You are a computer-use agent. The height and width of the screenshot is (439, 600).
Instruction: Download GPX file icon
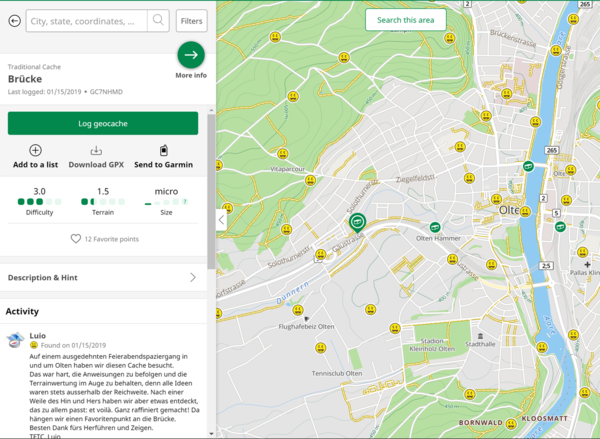[96, 150]
